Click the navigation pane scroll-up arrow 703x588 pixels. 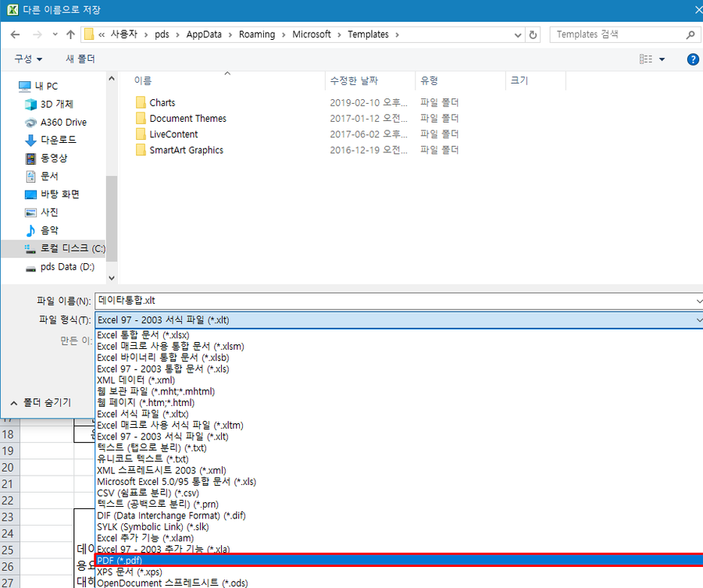112,78
